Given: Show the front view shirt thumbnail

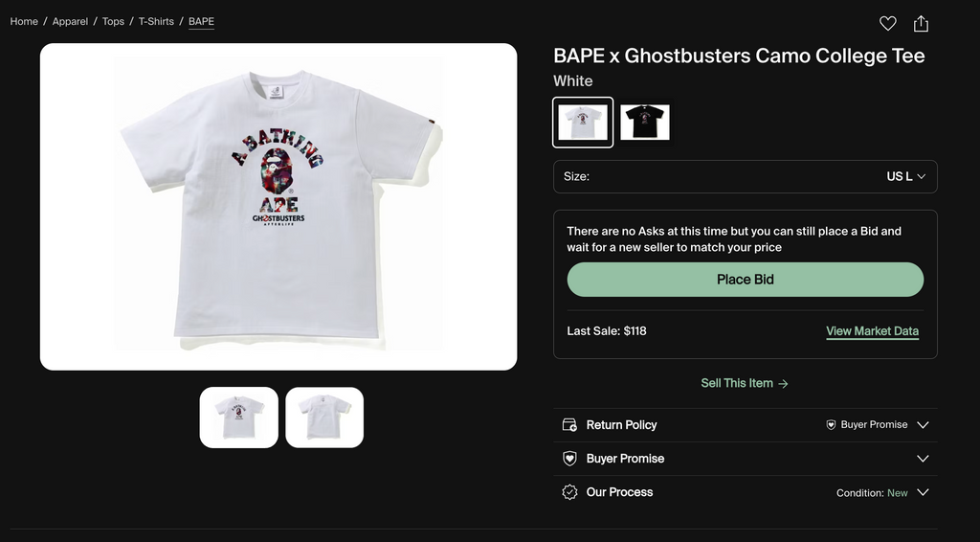Looking at the screenshot, I should (x=238, y=418).
